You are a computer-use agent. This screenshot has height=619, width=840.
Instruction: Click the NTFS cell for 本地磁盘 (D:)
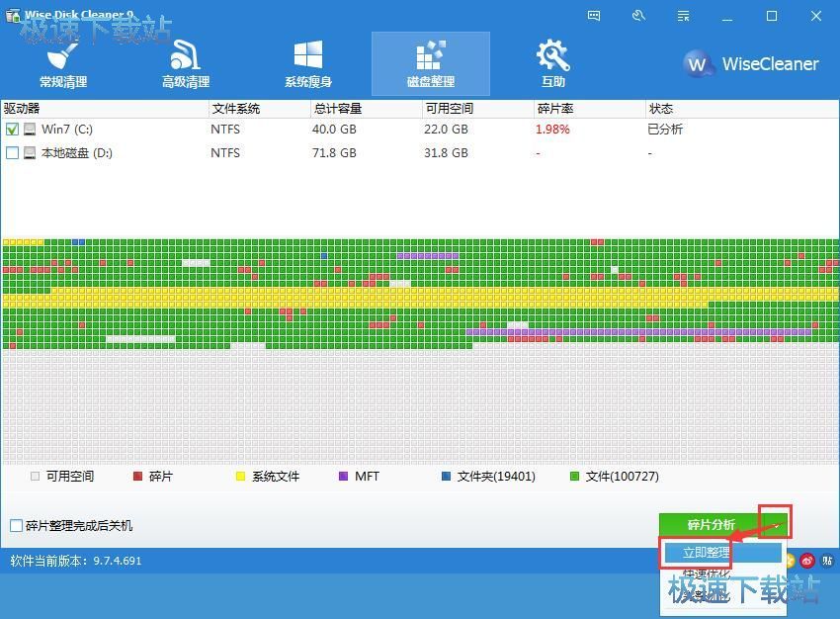click(225, 153)
